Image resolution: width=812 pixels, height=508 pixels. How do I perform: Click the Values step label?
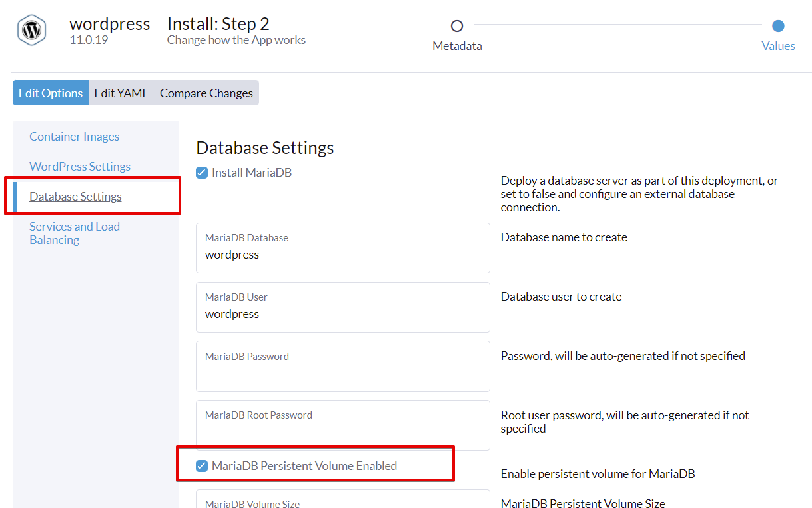point(778,46)
